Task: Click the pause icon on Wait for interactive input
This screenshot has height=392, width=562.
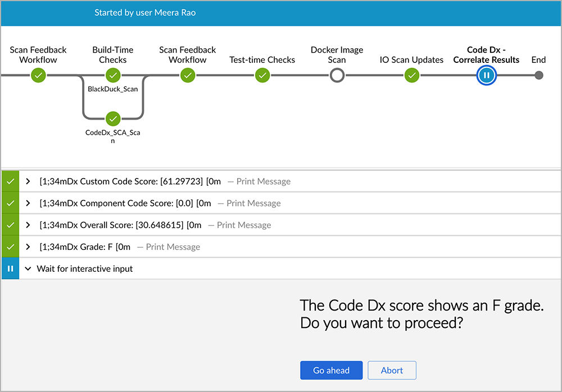Action: pos(10,268)
